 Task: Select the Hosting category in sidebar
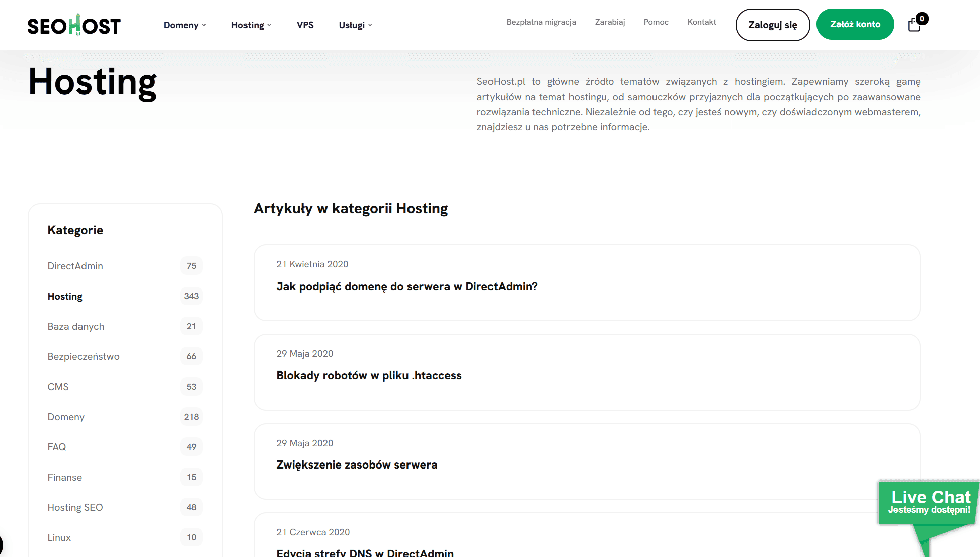tap(65, 296)
